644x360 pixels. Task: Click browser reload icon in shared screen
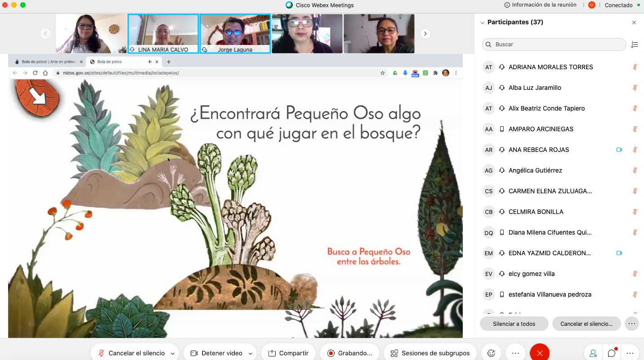[x=35, y=73]
